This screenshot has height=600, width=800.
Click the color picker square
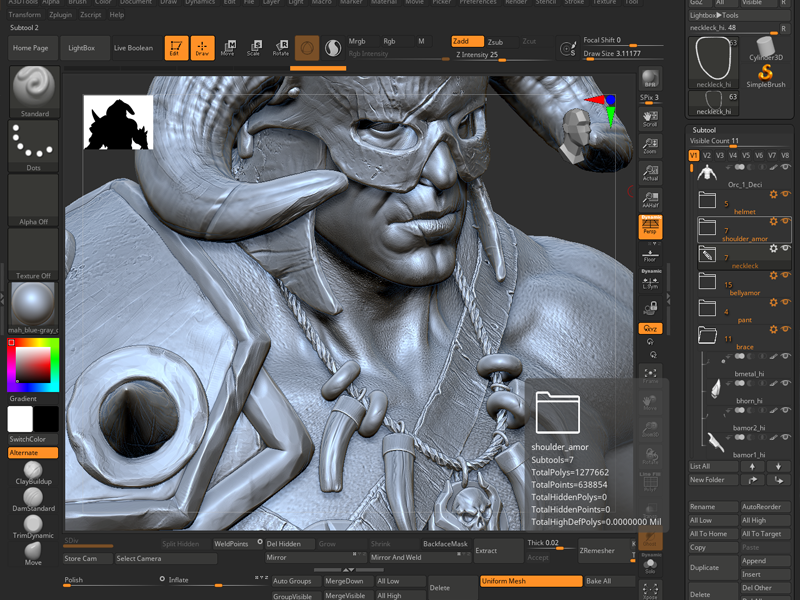tap(33, 366)
